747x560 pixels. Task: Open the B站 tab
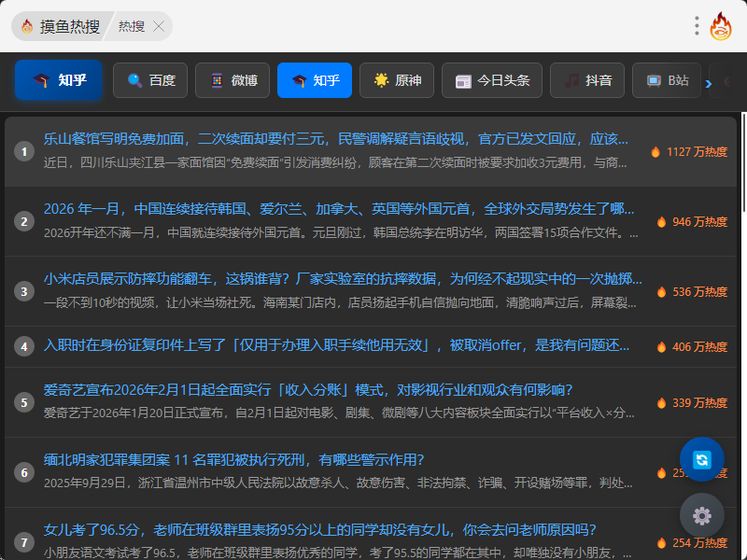(668, 80)
